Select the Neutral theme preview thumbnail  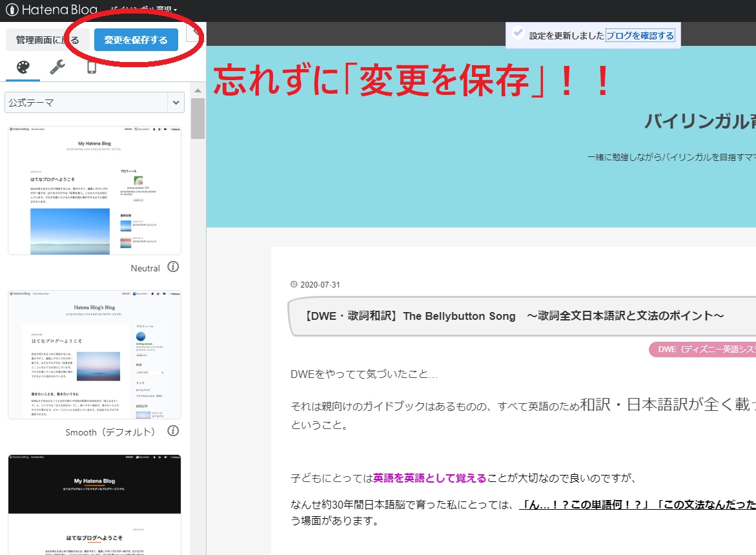coord(94,189)
